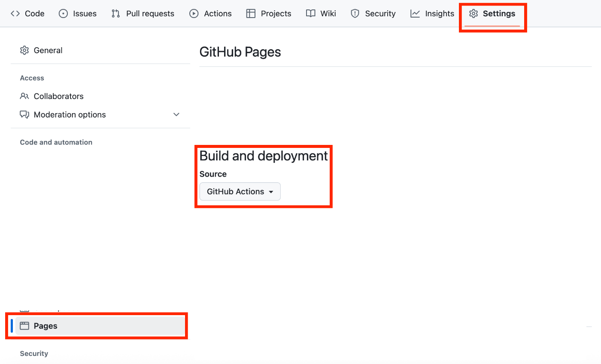Go to Pull requests tab
The width and height of the screenshot is (601, 364).
(x=143, y=14)
